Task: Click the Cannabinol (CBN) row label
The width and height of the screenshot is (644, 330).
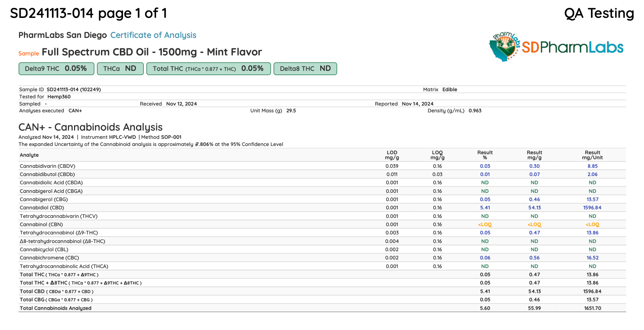Action: [x=41, y=224]
